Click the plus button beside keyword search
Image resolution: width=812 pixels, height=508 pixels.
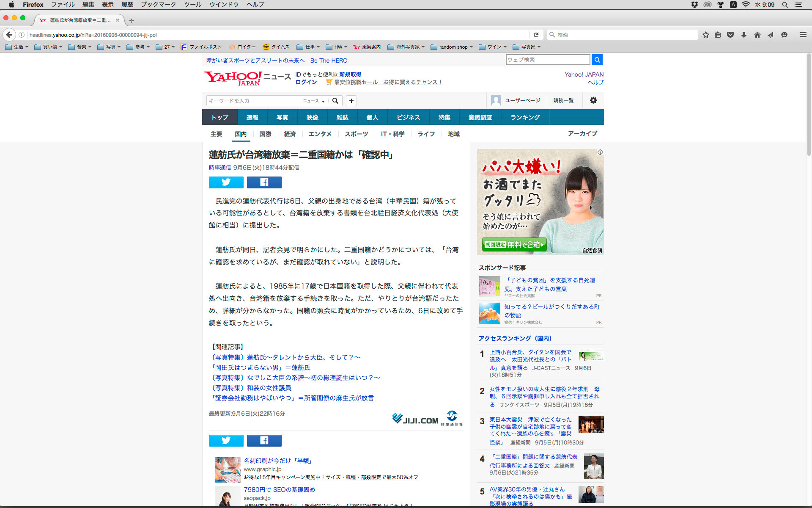point(351,101)
